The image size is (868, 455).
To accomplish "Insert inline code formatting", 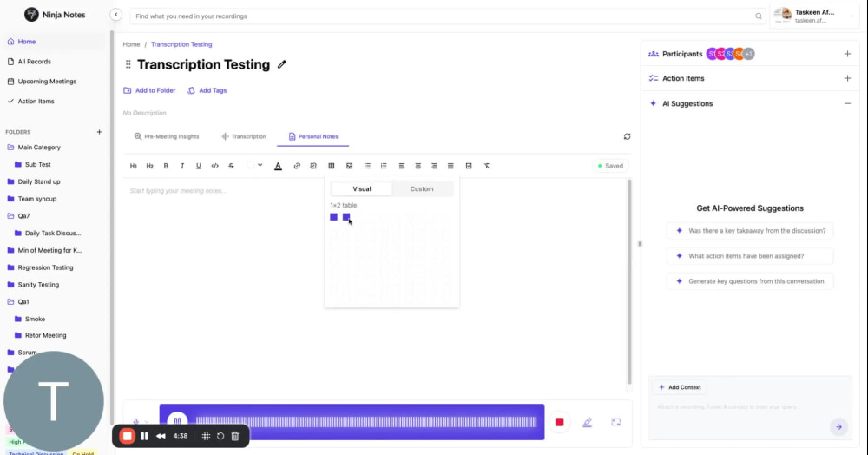I will [214, 166].
